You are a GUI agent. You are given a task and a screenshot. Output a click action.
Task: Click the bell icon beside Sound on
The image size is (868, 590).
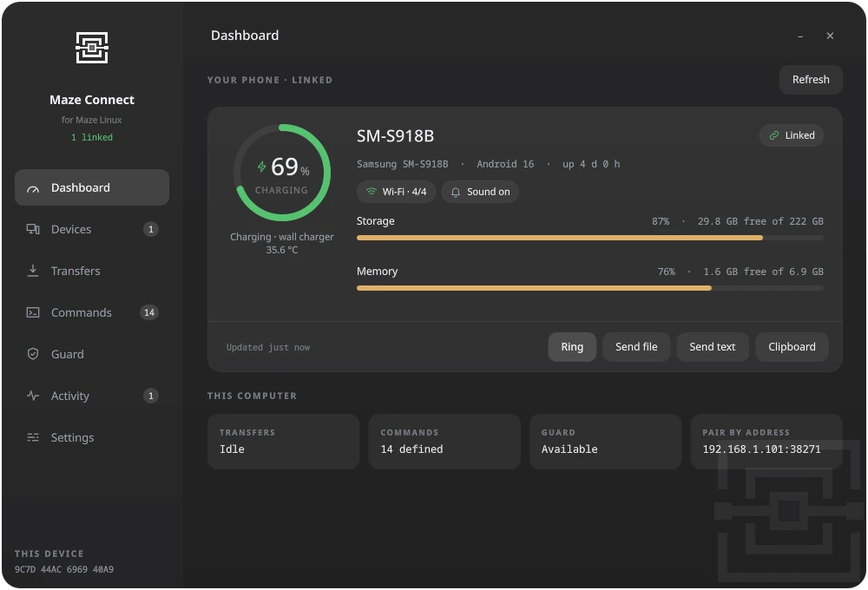(x=456, y=192)
